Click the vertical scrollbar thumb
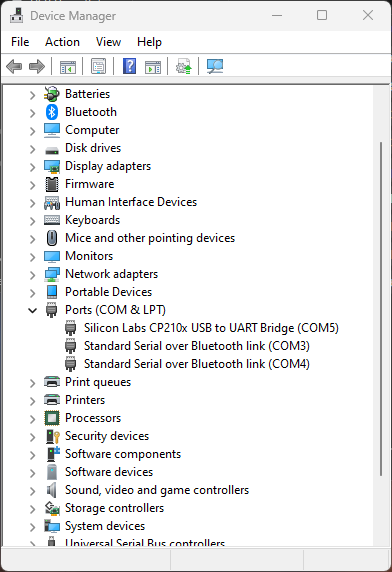Viewport: 392px width, 572px height. (381, 309)
